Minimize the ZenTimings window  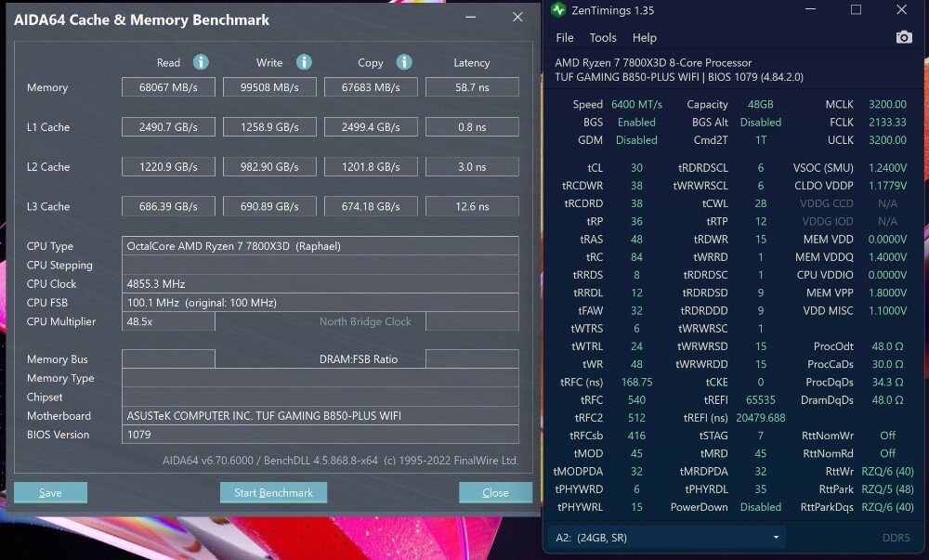810,10
